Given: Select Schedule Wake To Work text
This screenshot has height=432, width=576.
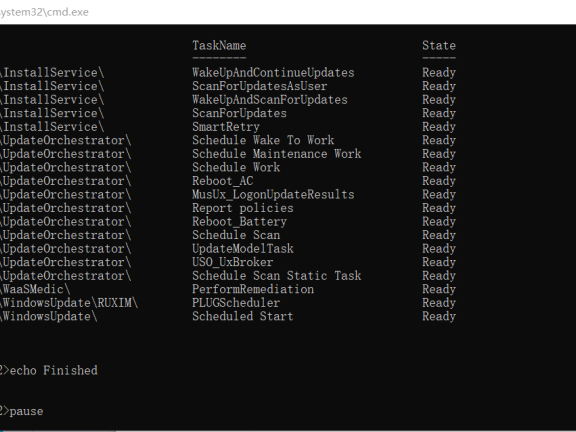Looking at the screenshot, I should pyautogui.click(x=263, y=140).
